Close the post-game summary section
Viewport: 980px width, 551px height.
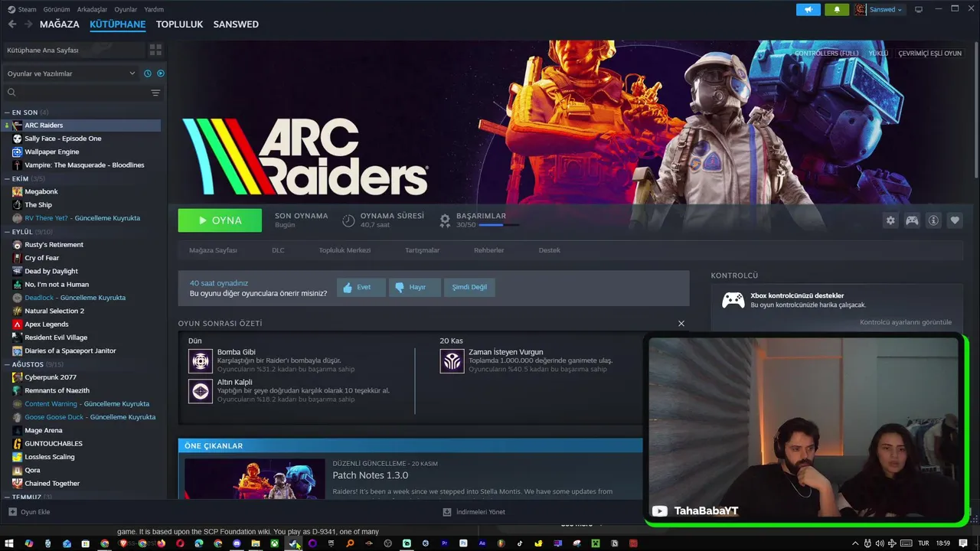pos(681,324)
